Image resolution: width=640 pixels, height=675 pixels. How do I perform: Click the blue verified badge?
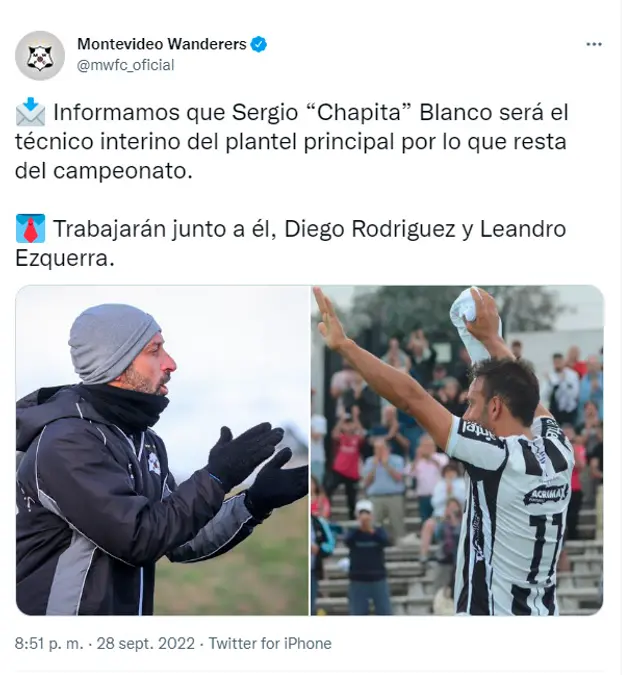coord(259,44)
